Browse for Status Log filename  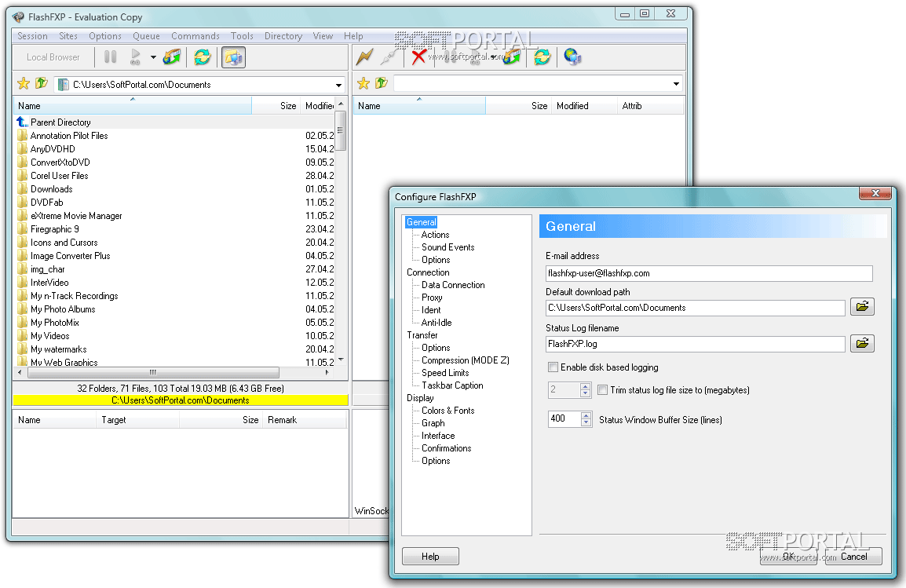click(x=862, y=344)
